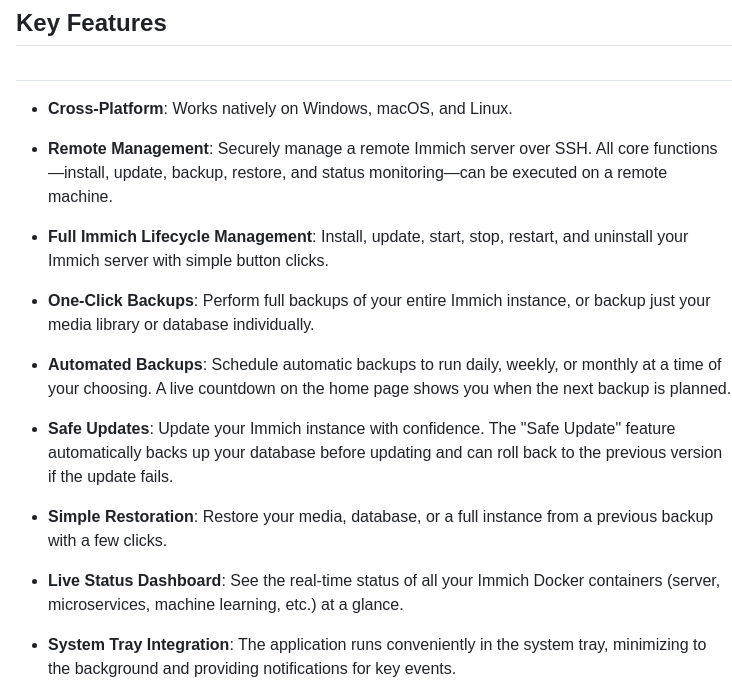Image resolution: width=732 pixels, height=691 pixels.
Task: Select the bold Remote Management label
Action: point(128,148)
